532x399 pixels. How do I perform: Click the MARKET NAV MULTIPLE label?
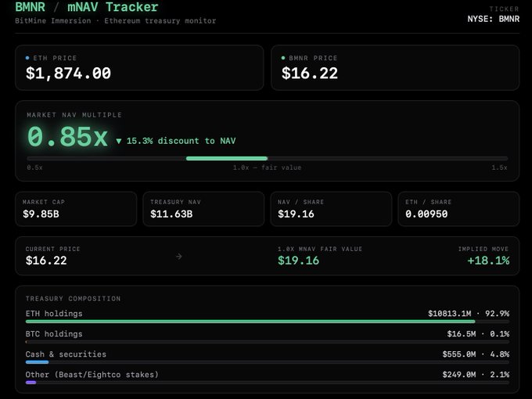point(74,115)
